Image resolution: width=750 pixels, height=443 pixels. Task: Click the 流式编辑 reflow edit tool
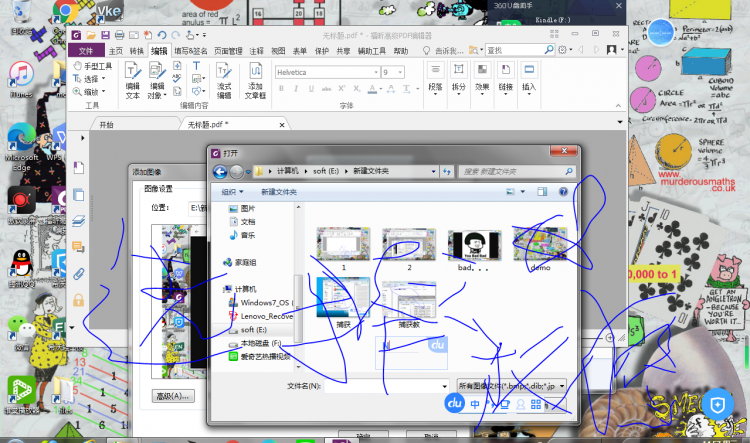(223, 80)
